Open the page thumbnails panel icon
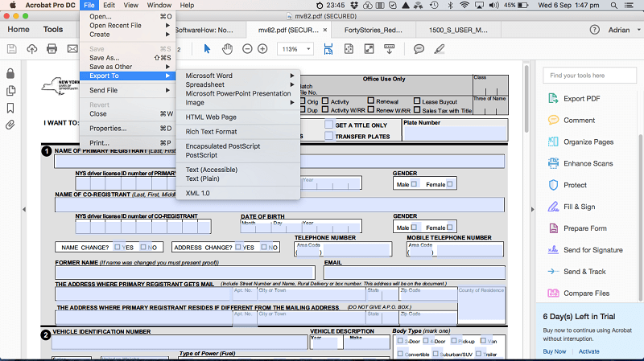The height and width of the screenshot is (361, 644). click(10, 91)
